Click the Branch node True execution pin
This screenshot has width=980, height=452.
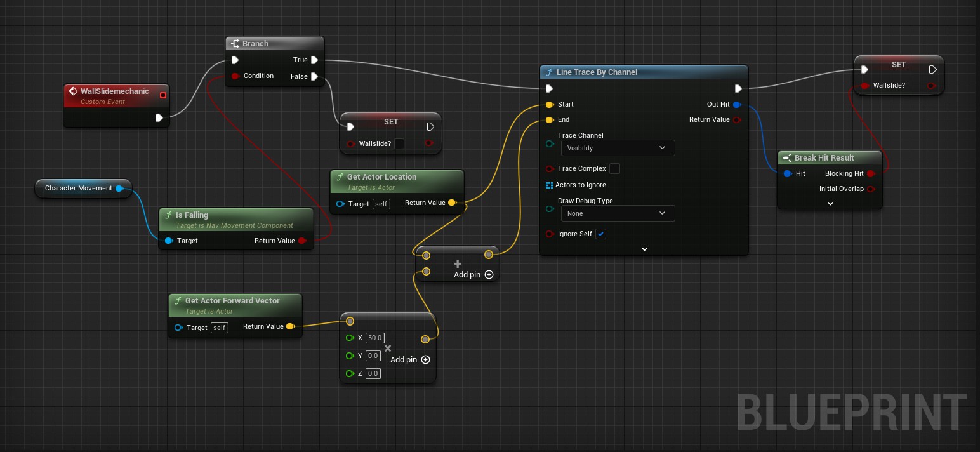(314, 60)
